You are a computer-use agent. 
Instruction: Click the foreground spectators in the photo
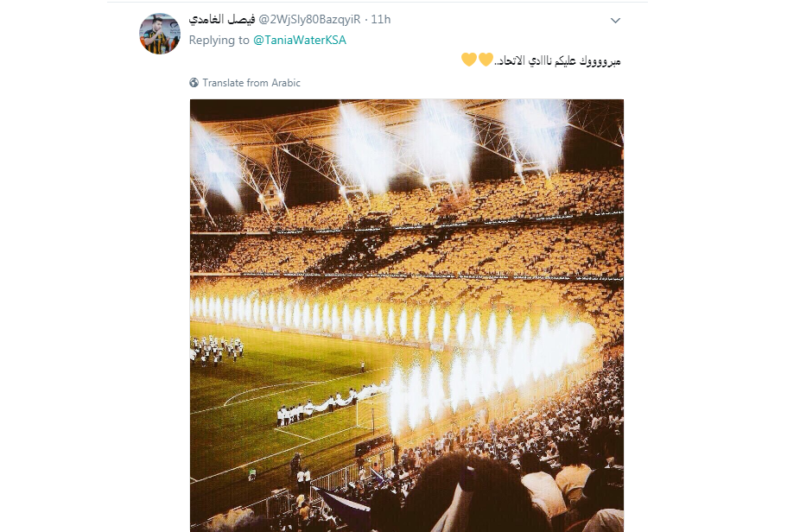(490, 490)
